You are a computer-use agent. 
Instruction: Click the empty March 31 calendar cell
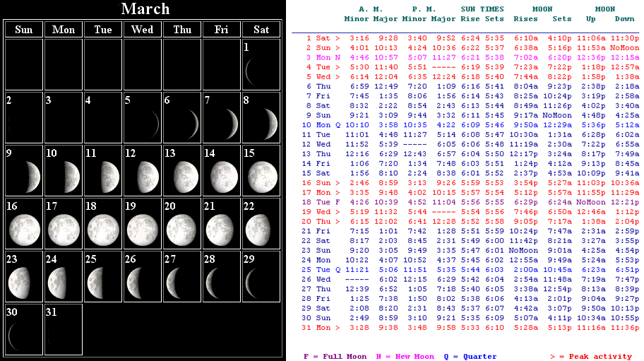pos(63,329)
